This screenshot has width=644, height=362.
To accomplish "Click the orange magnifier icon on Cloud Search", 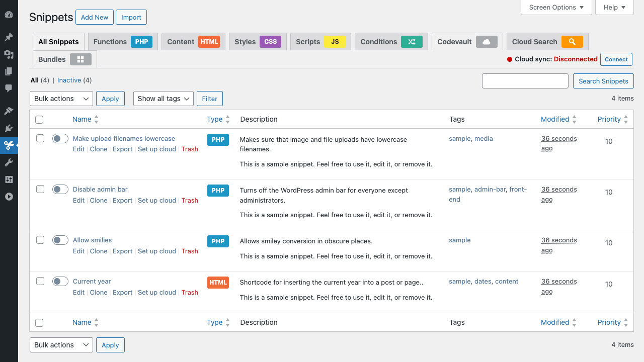I will pos(572,42).
